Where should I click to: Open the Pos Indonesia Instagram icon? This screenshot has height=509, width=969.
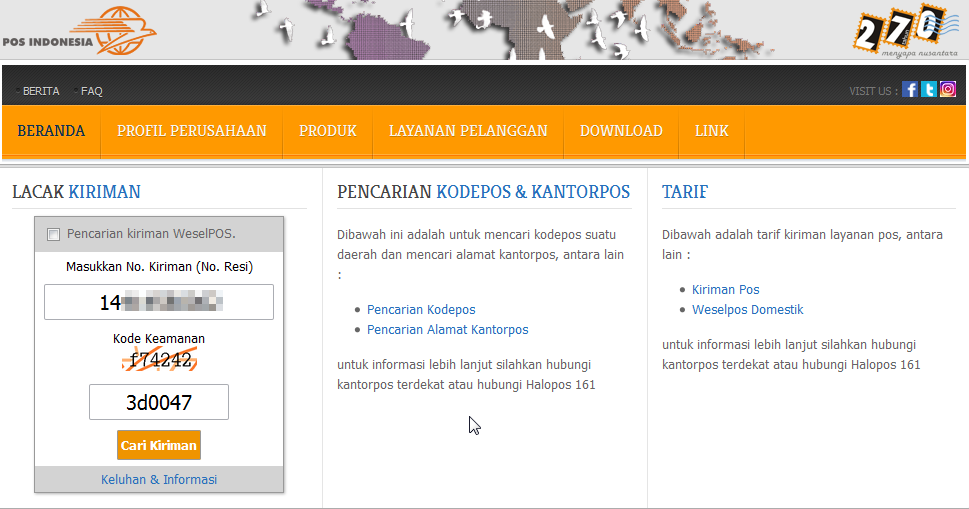948,90
